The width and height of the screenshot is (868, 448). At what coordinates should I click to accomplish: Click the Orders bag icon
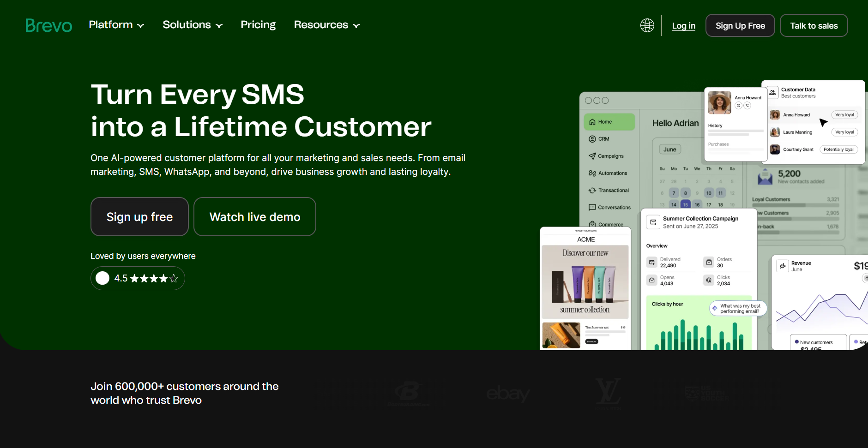[709, 262]
